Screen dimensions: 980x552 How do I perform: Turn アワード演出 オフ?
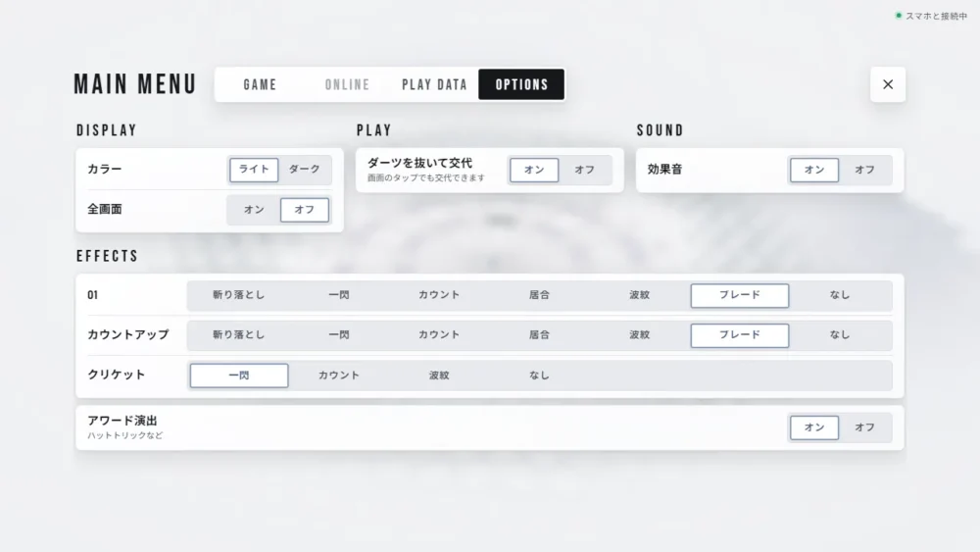pyautogui.click(x=864, y=427)
